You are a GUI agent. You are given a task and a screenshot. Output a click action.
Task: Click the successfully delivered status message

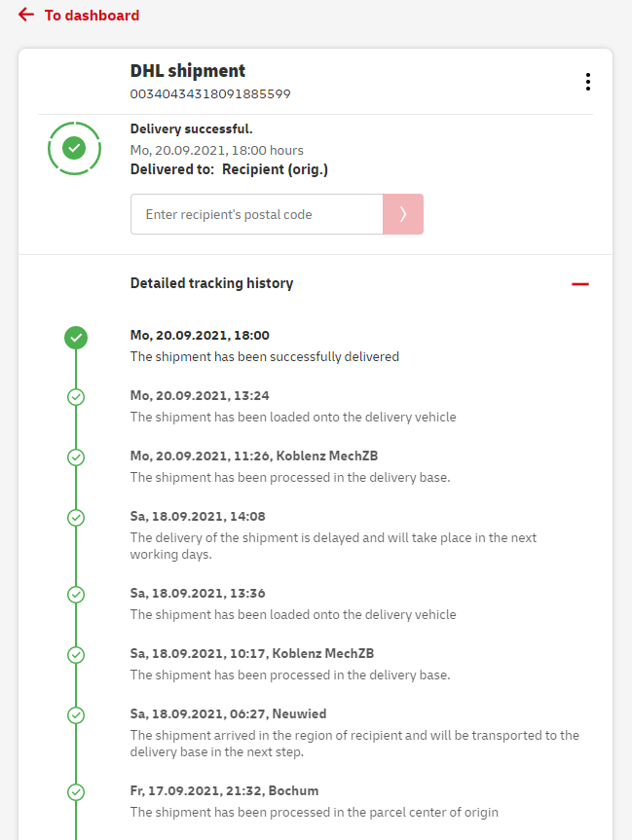pos(265,357)
